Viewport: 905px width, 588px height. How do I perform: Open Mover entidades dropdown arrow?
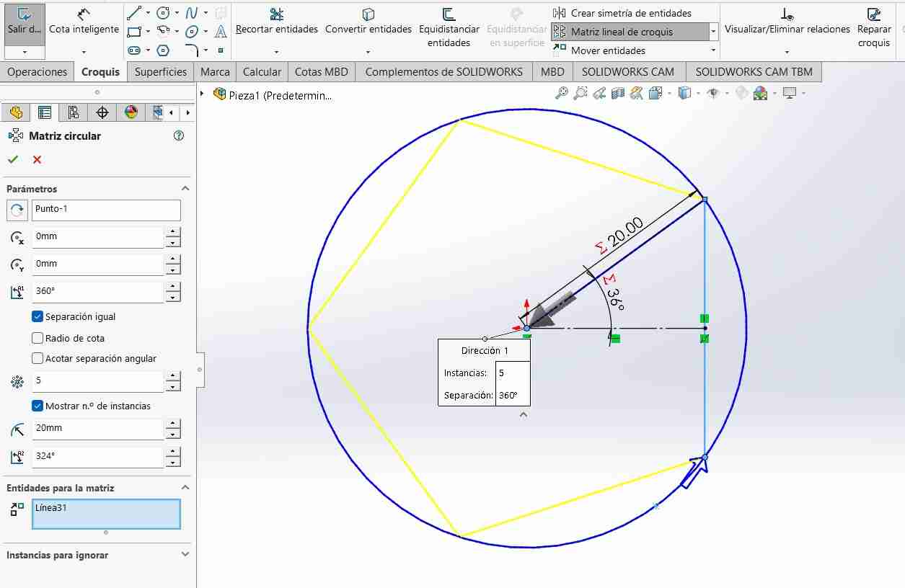tap(713, 50)
